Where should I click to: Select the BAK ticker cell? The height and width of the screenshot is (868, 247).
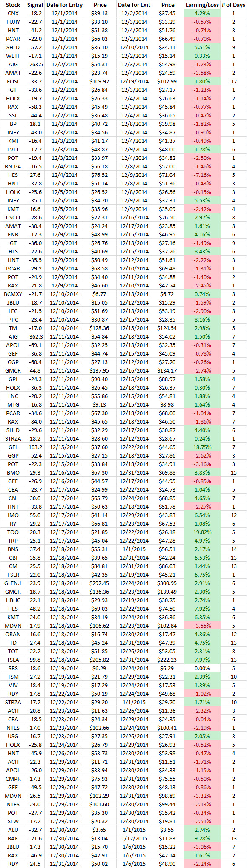click(x=13, y=838)
